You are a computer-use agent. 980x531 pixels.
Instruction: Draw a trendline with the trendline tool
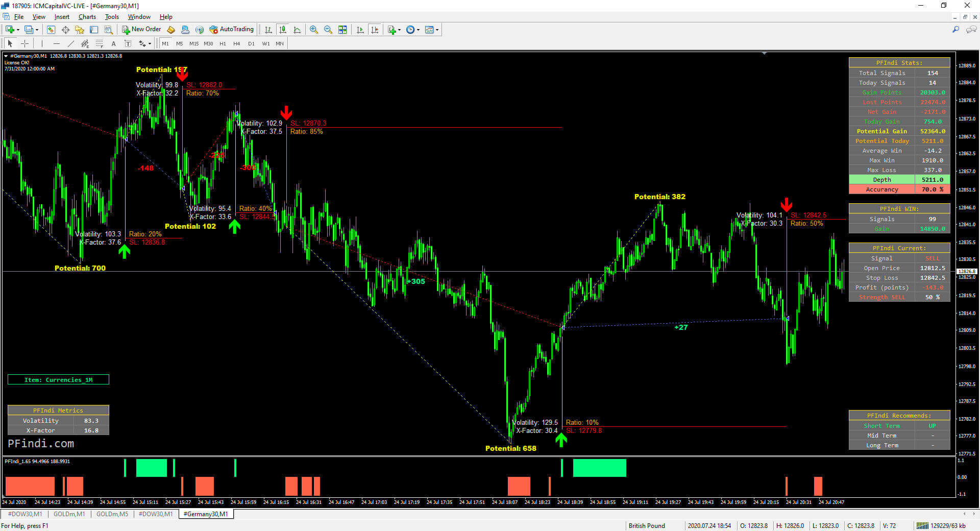pyautogui.click(x=71, y=43)
